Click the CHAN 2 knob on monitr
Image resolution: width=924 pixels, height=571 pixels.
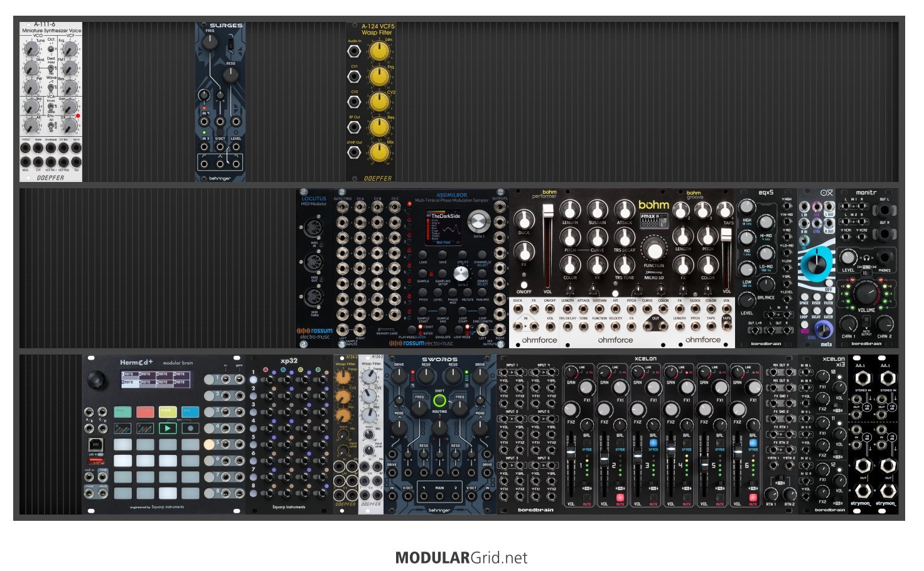884,324
